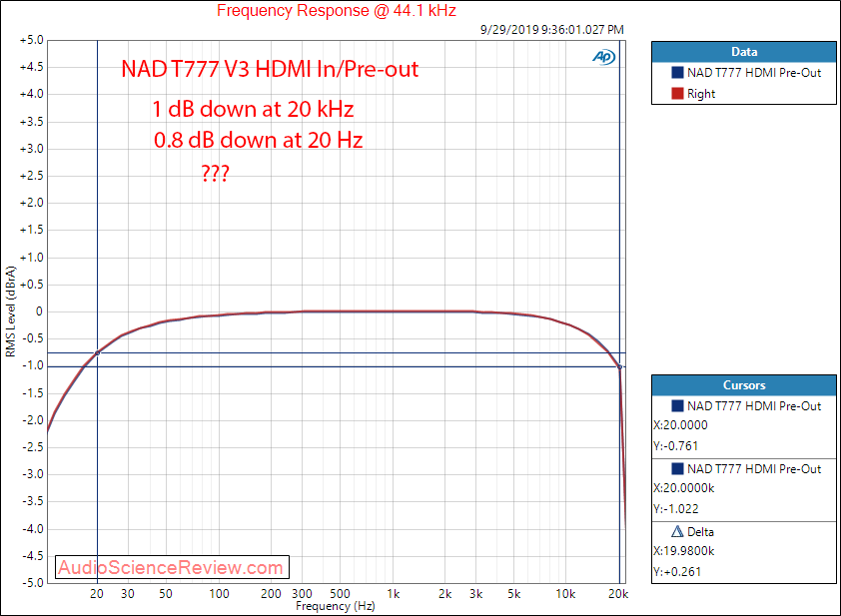
Task: Click the '20k' frequency tick label
Action: coord(618,594)
